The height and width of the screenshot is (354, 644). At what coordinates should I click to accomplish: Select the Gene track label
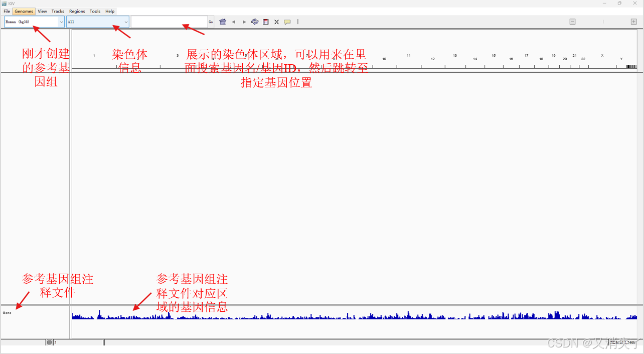(x=7, y=312)
